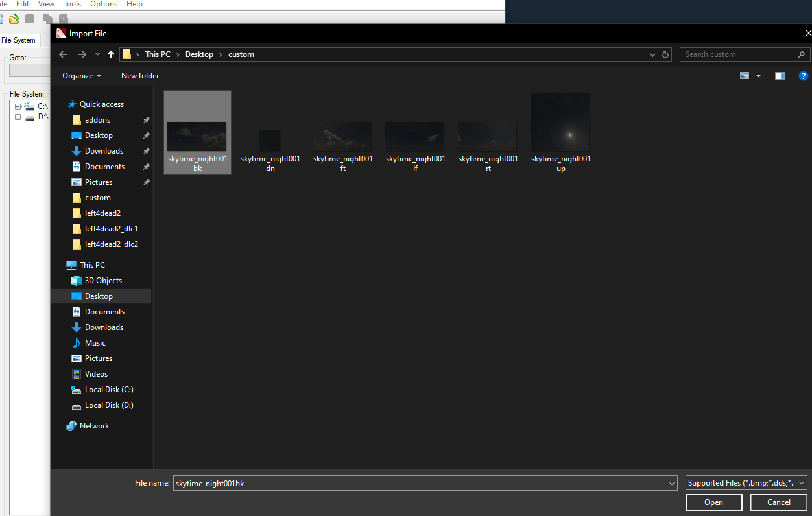
Task: Select Pictures under This PC
Action: click(x=99, y=358)
